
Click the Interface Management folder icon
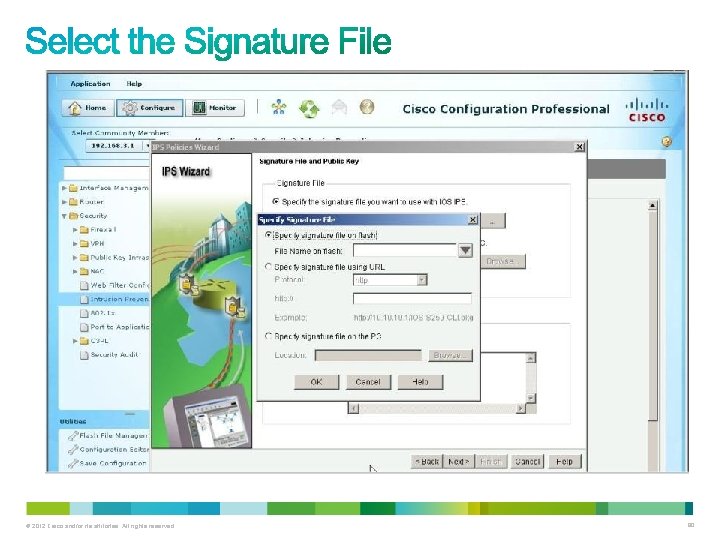pos(73,188)
